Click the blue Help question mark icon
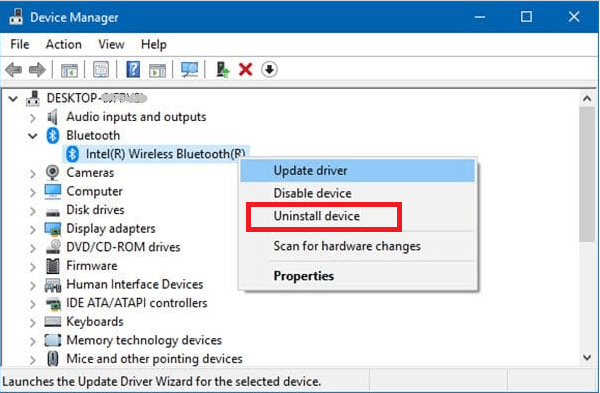 (x=133, y=70)
